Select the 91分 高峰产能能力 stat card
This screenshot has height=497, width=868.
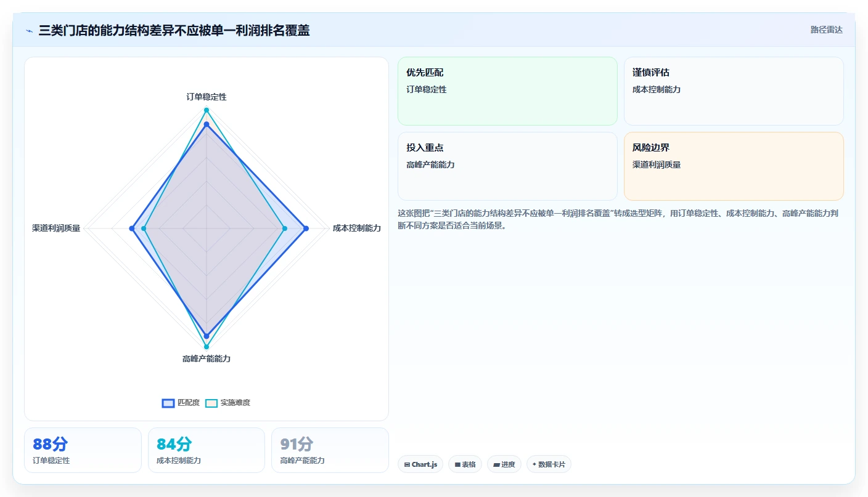coord(330,450)
